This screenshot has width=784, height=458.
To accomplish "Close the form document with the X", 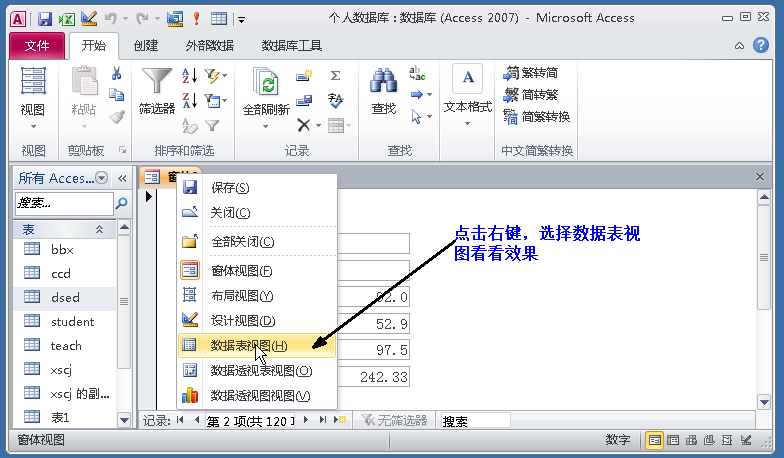I will (x=760, y=176).
